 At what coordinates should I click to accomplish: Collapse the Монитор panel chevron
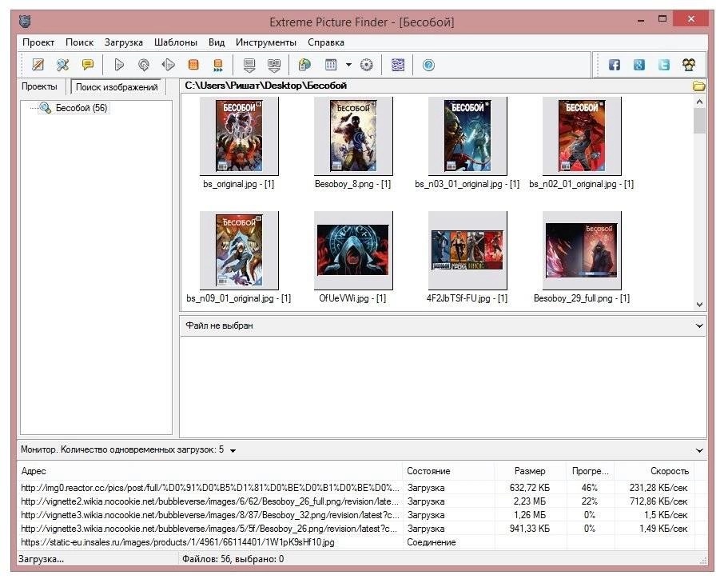point(699,450)
